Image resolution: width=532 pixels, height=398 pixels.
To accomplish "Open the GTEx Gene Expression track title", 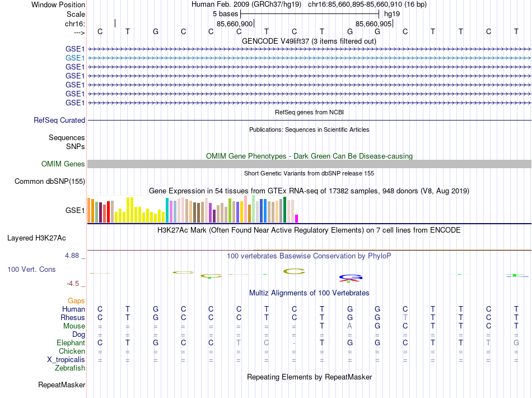I will 309,191.
